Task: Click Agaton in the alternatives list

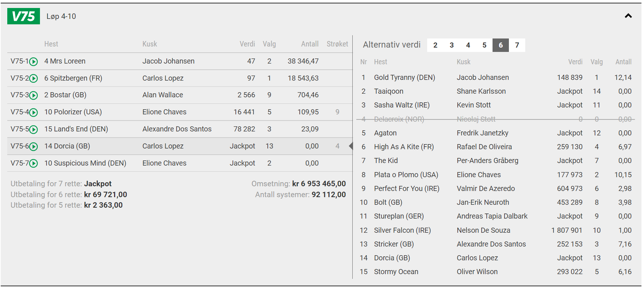Action: click(385, 133)
